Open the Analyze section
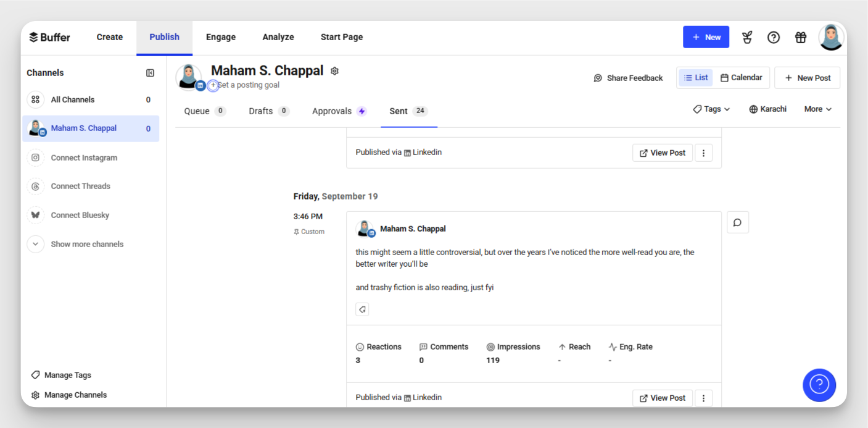868x428 pixels. coord(278,36)
